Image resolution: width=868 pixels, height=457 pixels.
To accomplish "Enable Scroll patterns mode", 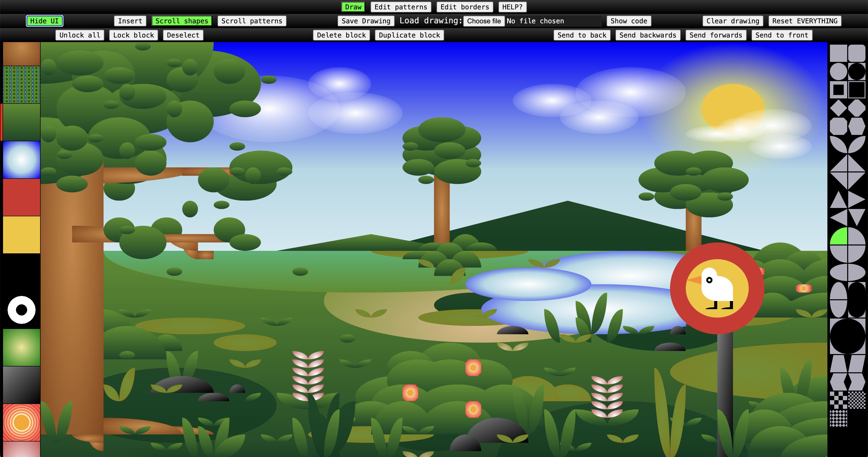I will tap(252, 21).
